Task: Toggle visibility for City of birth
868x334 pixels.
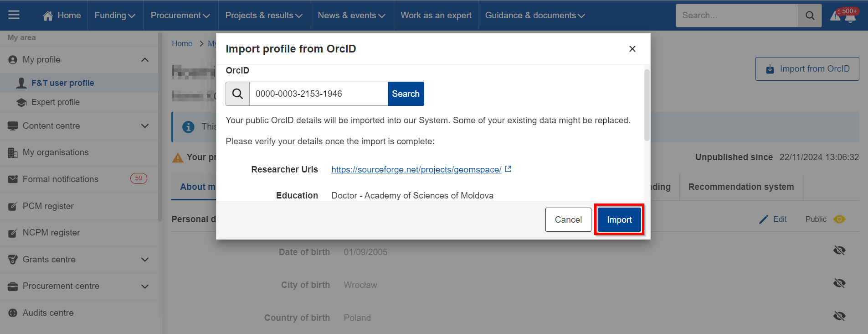Action: [839, 283]
